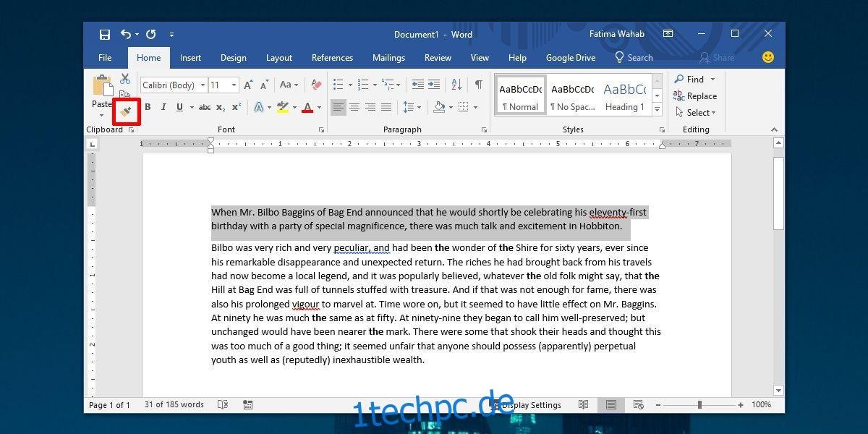Click the Share button
Screen dimensions: 868x434
717,58
